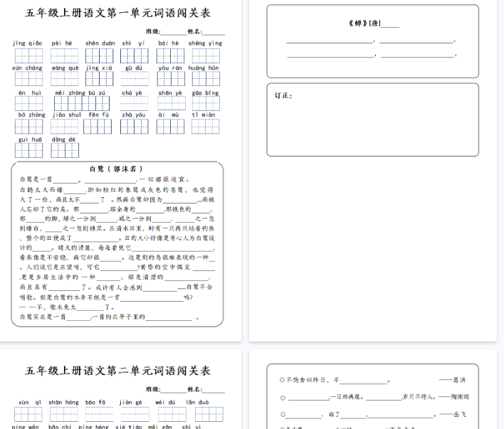Click the writing grid under 'jīng qiāo'
This screenshot has height=429, width=504.
28,56
